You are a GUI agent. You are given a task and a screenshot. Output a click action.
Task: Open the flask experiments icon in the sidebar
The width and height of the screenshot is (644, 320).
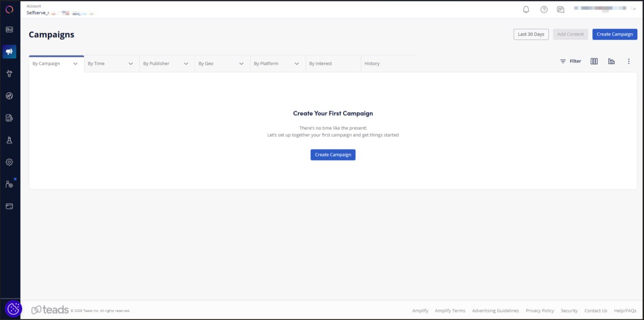[x=9, y=140]
